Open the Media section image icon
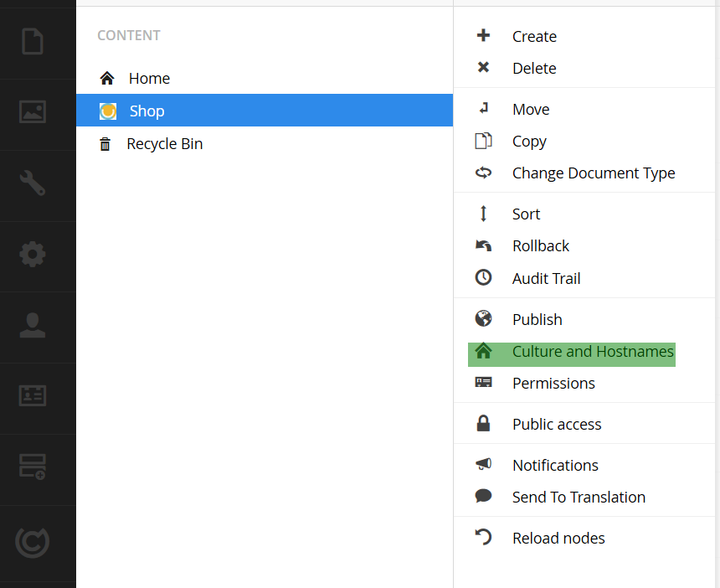Screen dimensions: 720x588 (x=33, y=111)
